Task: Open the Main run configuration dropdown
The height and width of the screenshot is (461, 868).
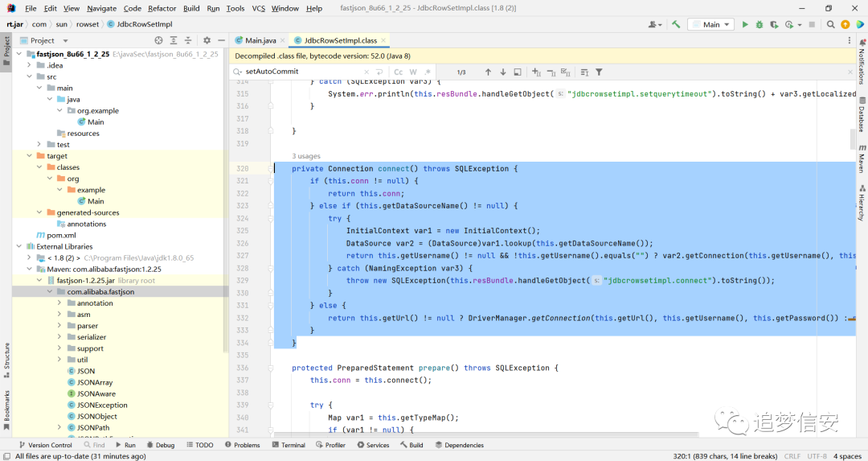Action: point(710,24)
